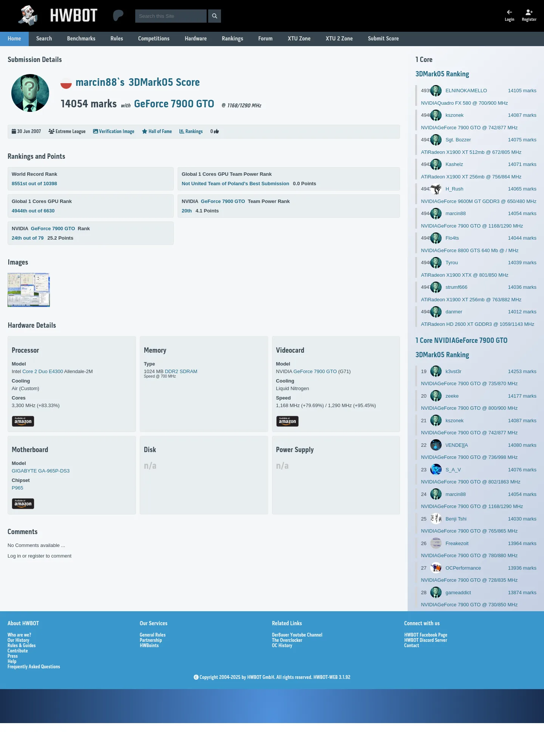
Task: Click the Poland flag icon
Action: [66, 83]
